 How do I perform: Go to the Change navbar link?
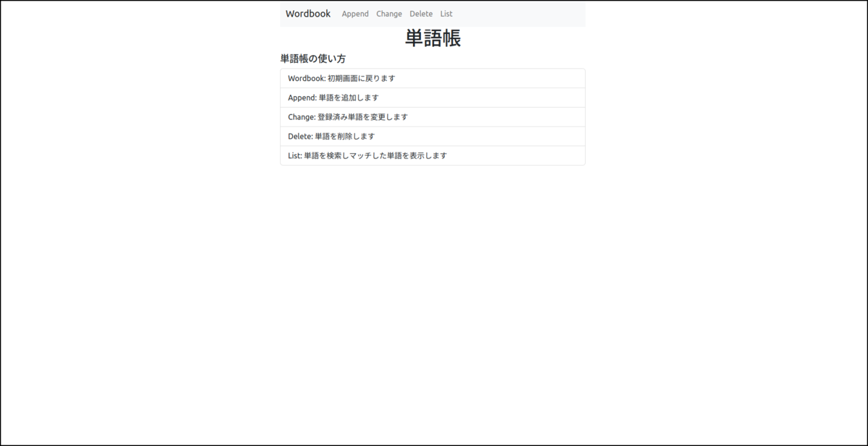coord(389,14)
